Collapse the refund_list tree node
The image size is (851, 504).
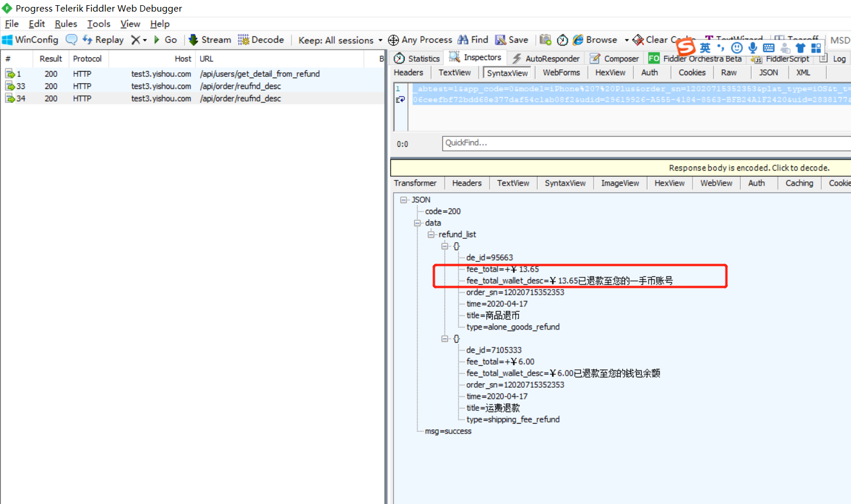tap(431, 235)
